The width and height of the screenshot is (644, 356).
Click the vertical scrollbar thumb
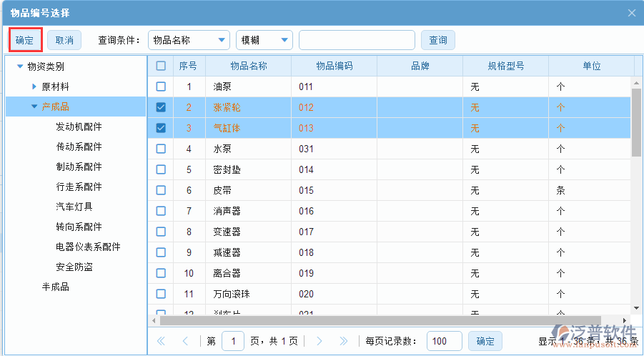tap(636, 122)
